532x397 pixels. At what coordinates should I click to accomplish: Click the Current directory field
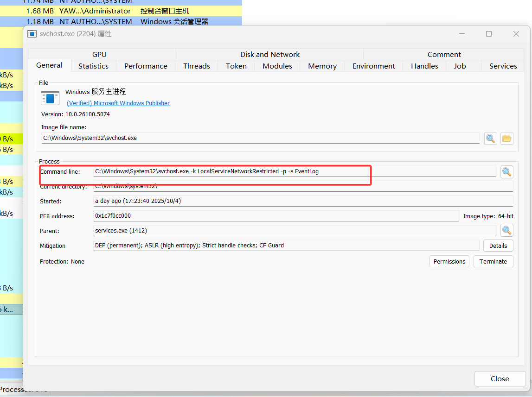(303, 186)
